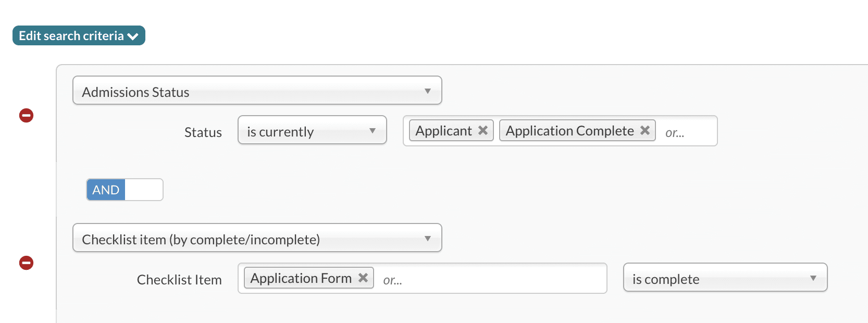Select the Applicant status tag
The image size is (868, 323).
443,131
